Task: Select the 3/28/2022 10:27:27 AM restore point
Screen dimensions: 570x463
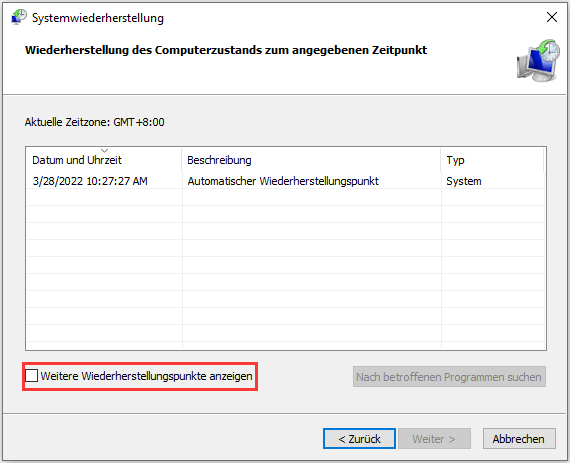Action: [x=286, y=181]
